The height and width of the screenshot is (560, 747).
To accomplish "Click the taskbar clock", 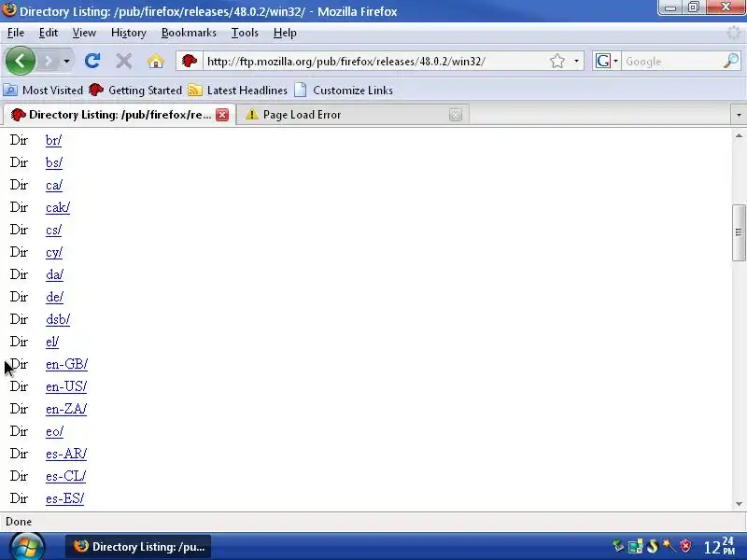I will (719, 547).
